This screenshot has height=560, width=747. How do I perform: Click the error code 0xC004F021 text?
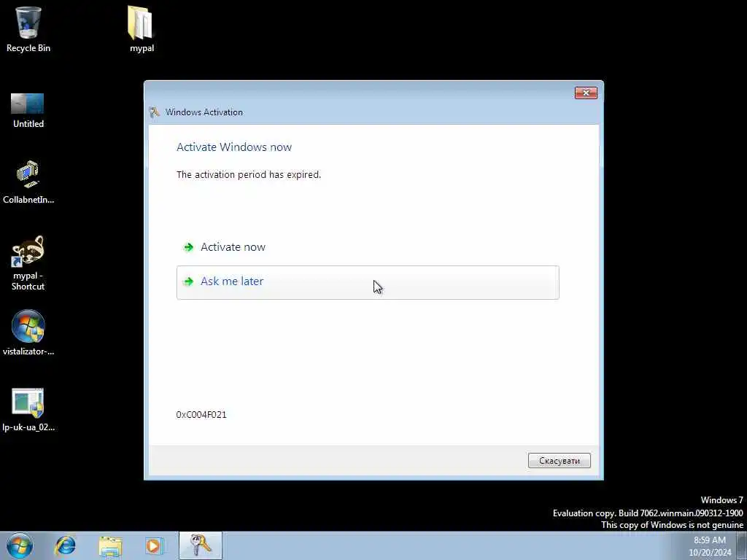tap(201, 415)
